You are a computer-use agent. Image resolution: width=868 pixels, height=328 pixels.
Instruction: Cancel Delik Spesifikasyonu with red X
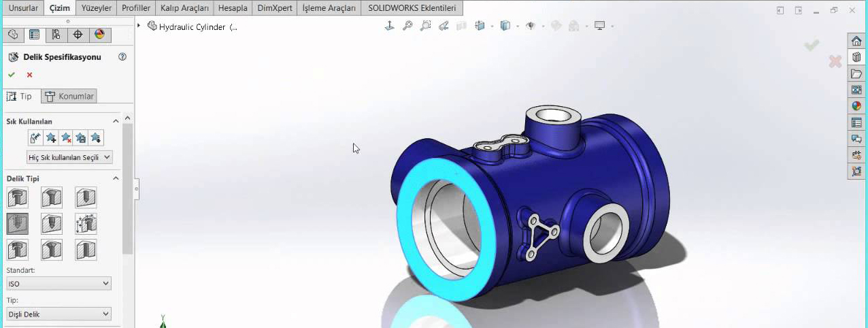[29, 75]
